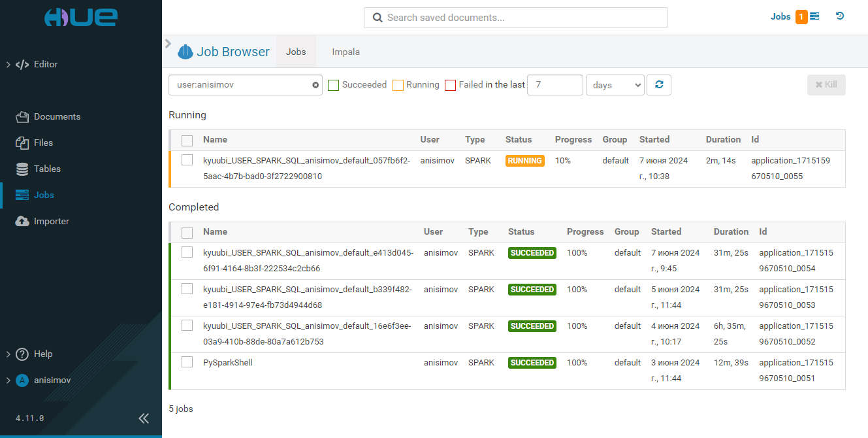Viewport: 868px width, 438px height.
Task: Click the Jobs link in the header
Action: coord(780,17)
